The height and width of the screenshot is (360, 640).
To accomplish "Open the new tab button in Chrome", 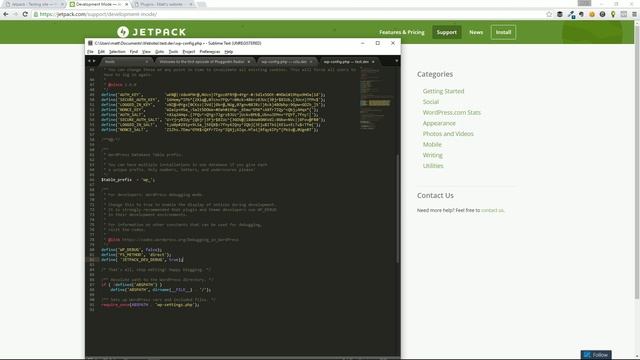I will pyautogui.click(x=202, y=4).
